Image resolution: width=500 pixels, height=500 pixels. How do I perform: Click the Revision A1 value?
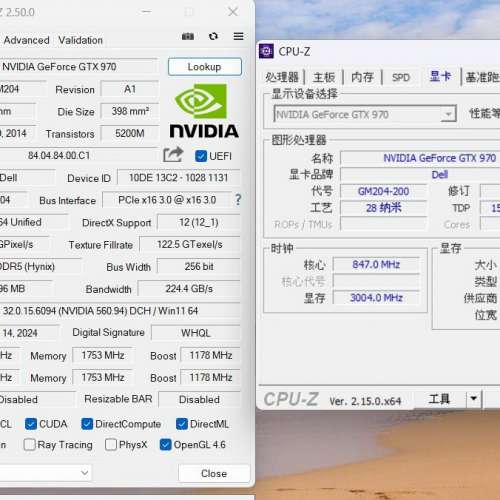[x=130, y=89]
